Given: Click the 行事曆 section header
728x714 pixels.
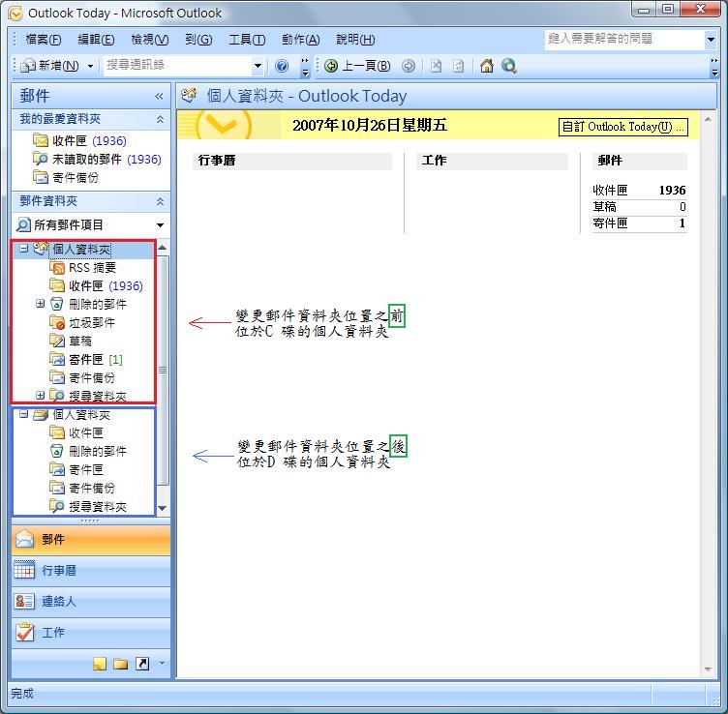Looking at the screenshot, I should tap(292, 161).
